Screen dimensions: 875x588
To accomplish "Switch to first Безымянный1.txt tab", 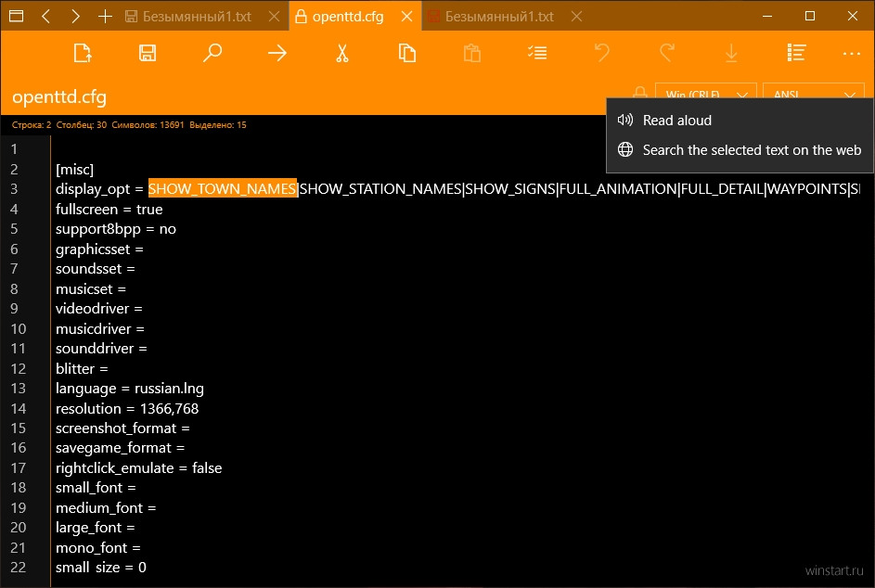I will coord(197,17).
